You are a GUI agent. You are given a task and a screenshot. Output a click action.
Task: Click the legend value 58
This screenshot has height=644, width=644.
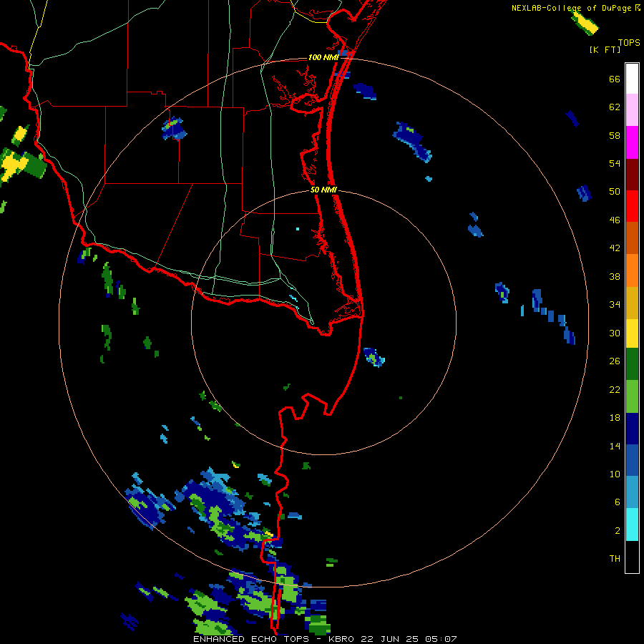(x=615, y=136)
